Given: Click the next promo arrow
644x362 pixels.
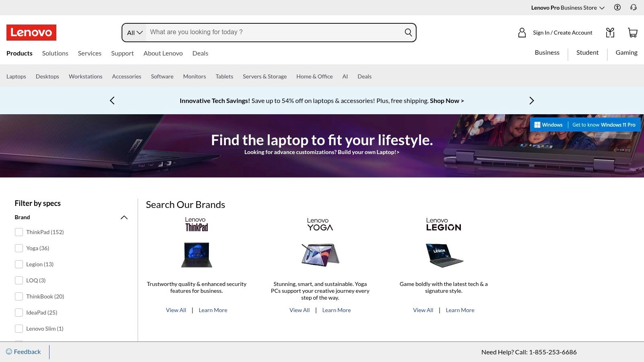Looking at the screenshot, I should [x=531, y=101].
